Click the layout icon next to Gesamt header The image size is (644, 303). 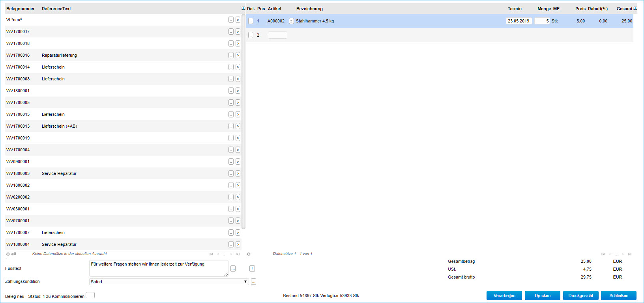(635, 8)
